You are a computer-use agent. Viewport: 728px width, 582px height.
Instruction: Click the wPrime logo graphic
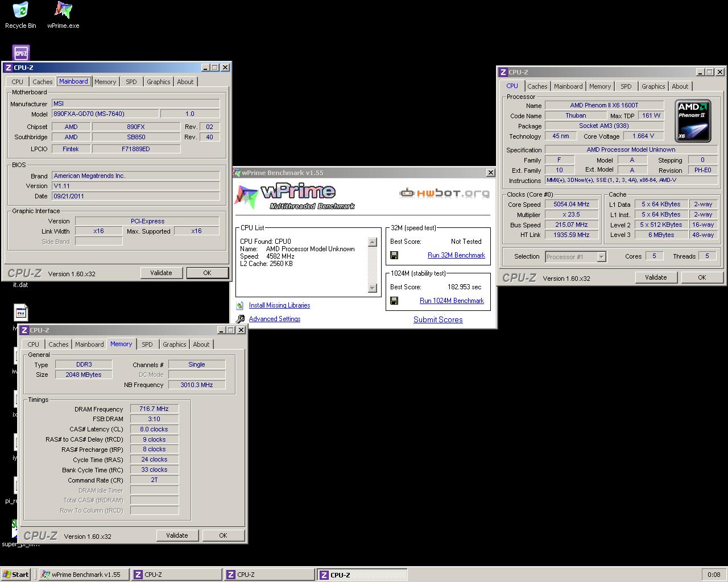click(295, 197)
